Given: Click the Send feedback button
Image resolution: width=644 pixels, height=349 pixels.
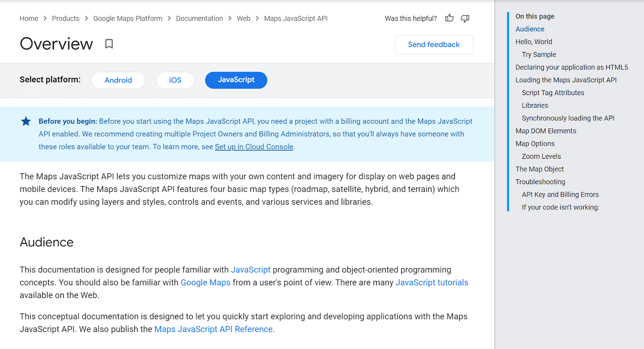Looking at the screenshot, I should click(x=434, y=45).
